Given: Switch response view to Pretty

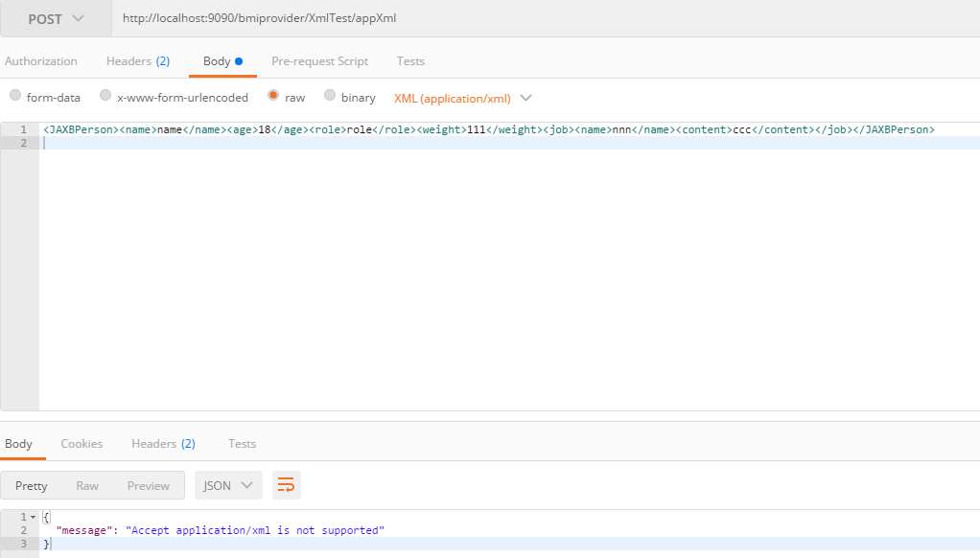Looking at the screenshot, I should pyautogui.click(x=32, y=485).
